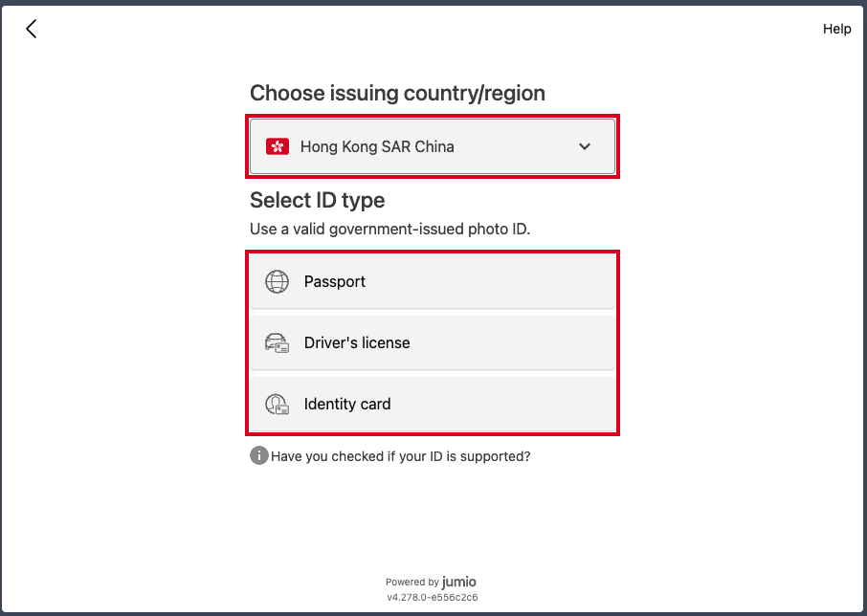Viewport: 867px width, 616px height.
Task: Click the back arrow icon
Action: [x=31, y=29]
